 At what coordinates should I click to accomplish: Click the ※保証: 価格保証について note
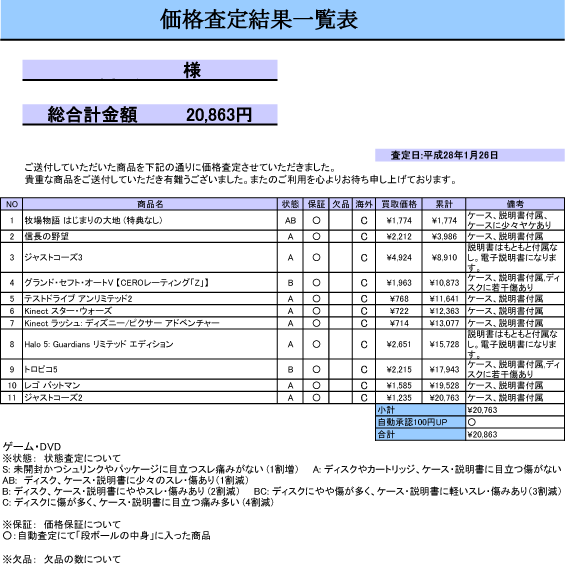[x=61, y=524]
